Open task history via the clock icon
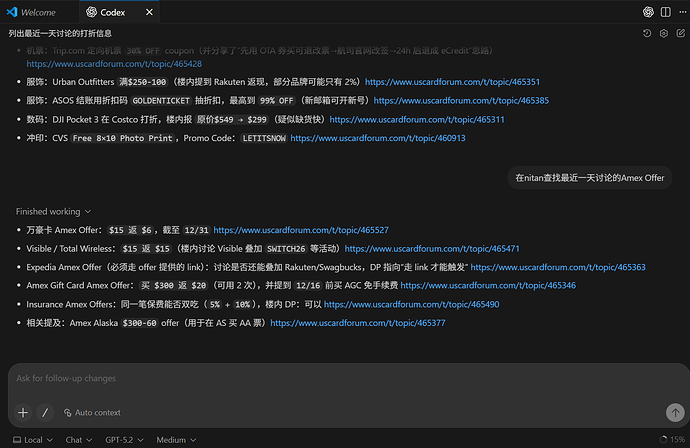The image size is (690, 448). pos(648,33)
